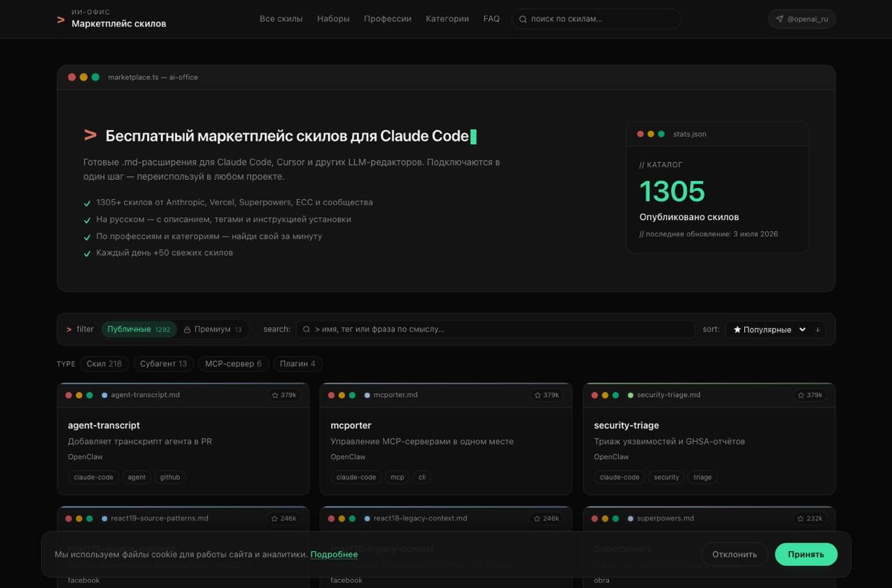Open the agent-transcript skill card title

(x=104, y=426)
